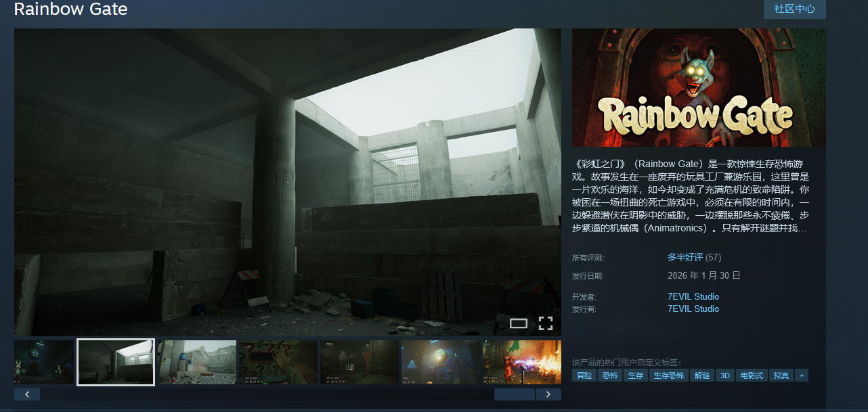Select the thumbnail with red robot and flames
Image resolution: width=868 pixels, height=412 pixels.
521,362
